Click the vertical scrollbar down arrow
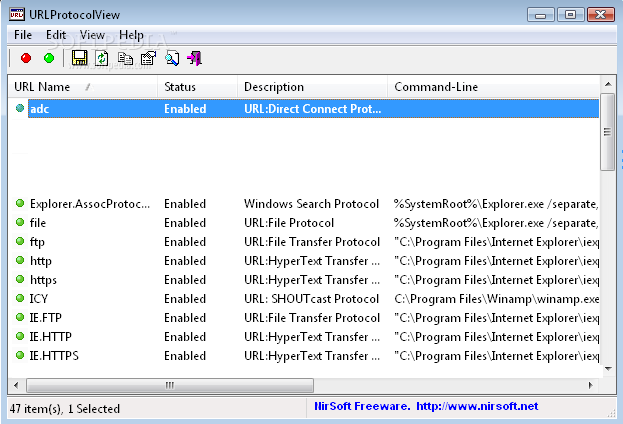The image size is (623, 424). click(608, 369)
